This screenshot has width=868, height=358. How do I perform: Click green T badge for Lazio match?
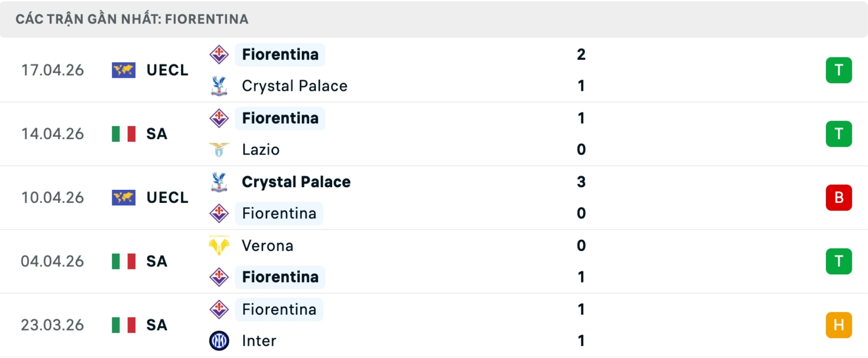pos(839,134)
